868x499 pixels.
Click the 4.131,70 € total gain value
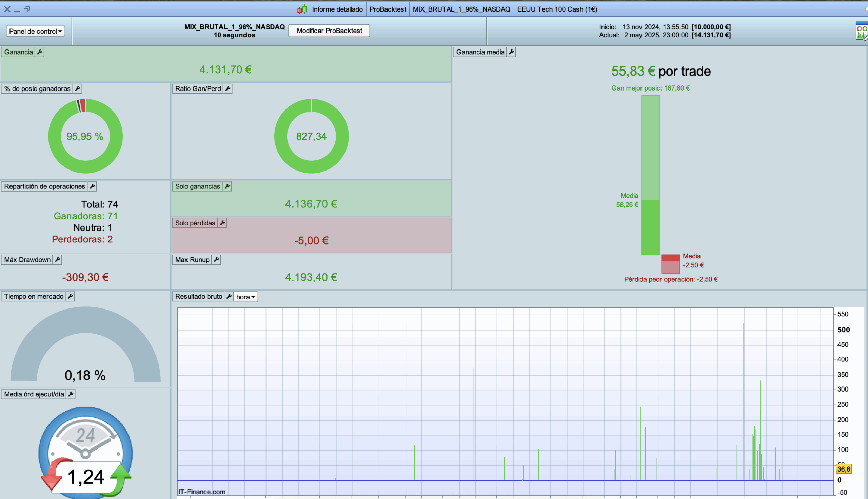(225, 69)
